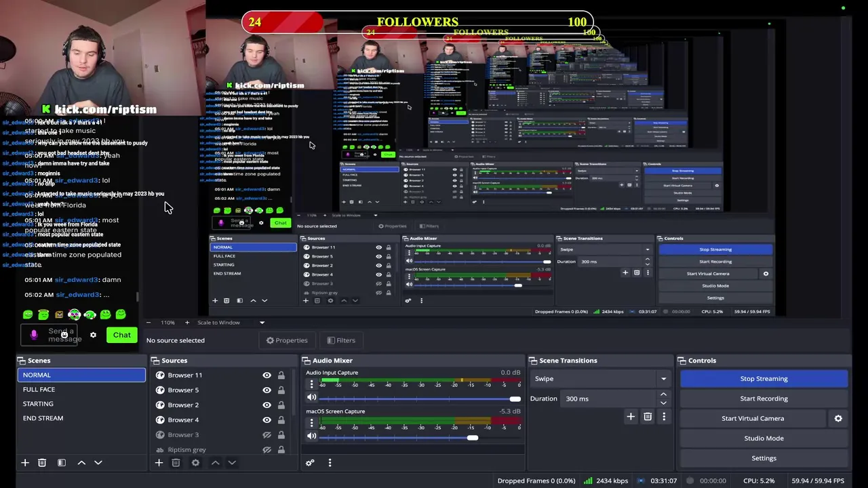Image resolution: width=868 pixels, height=488 pixels.
Task: Hide the Browser 4 source
Action: [x=267, y=420]
